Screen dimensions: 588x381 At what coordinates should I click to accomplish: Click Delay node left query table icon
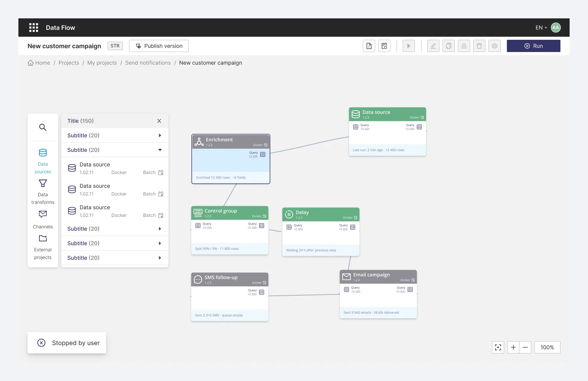[x=289, y=227]
